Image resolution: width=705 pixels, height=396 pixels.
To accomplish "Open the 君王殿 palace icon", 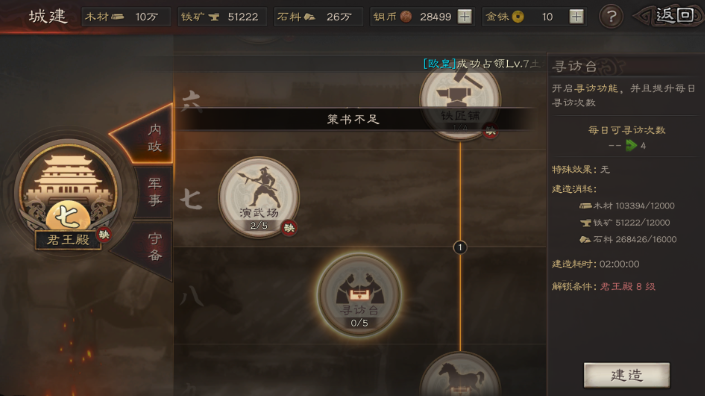I will pos(67,193).
